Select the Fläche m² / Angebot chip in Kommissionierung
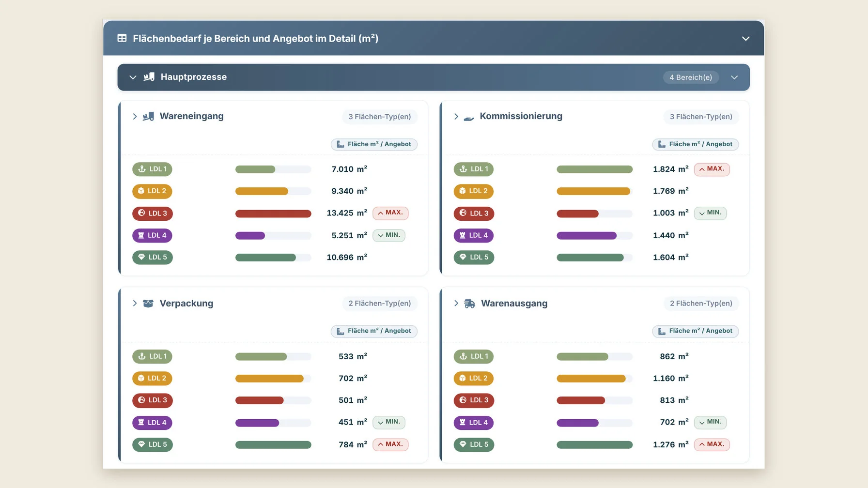Image resolution: width=868 pixels, height=488 pixels. 695,144
